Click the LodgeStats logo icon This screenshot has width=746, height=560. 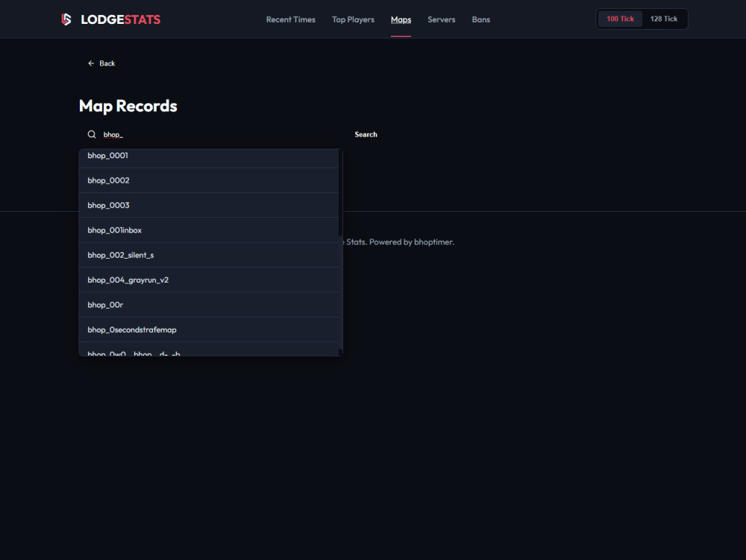(x=66, y=19)
